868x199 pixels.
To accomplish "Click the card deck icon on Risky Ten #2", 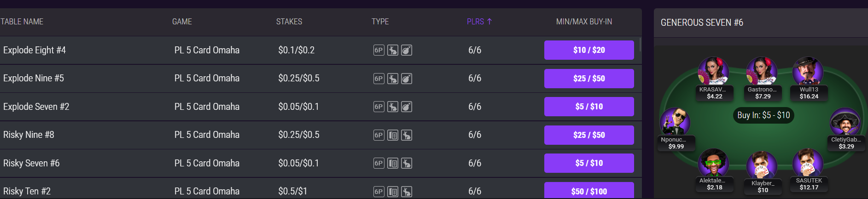I will coord(393,192).
